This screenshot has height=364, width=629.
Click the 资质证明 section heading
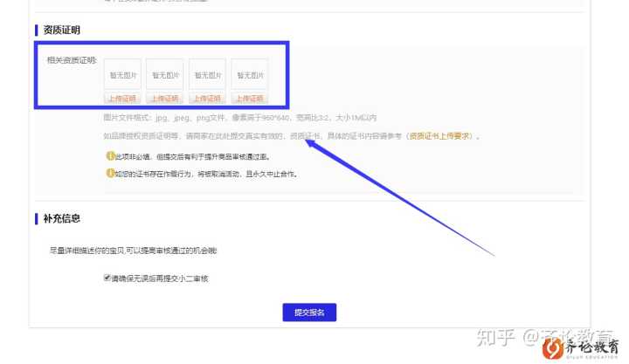[61, 30]
